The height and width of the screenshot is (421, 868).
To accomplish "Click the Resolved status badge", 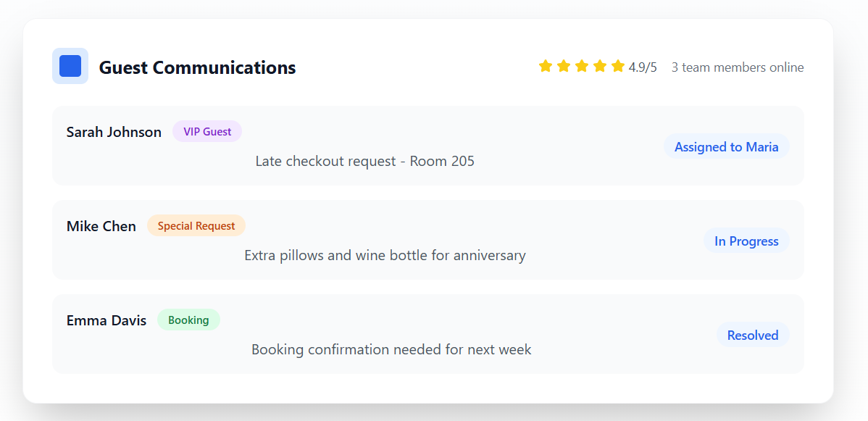I will click(x=753, y=335).
